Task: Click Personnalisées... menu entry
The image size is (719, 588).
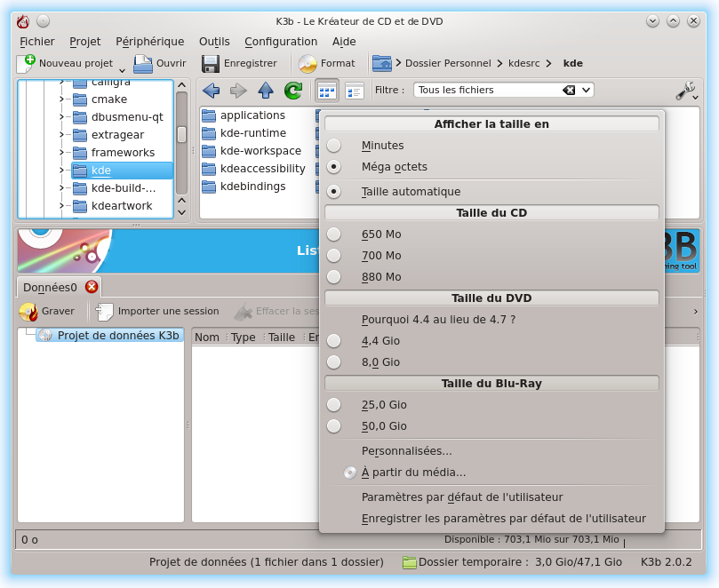Action: coord(406,451)
